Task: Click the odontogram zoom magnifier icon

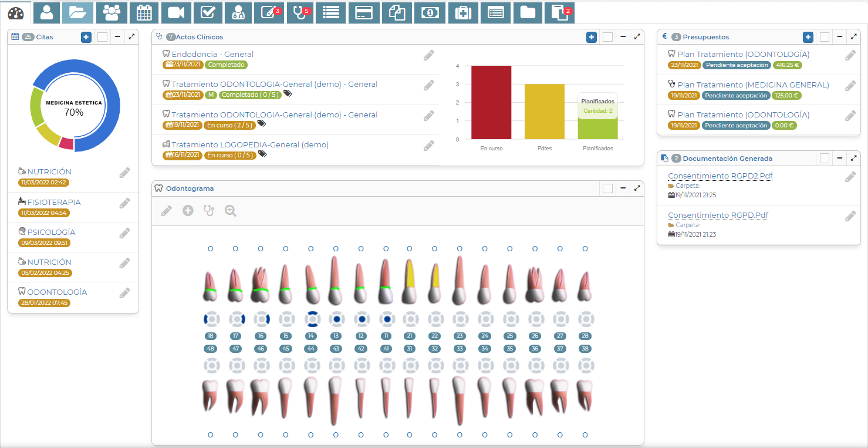Action: pyautogui.click(x=231, y=211)
